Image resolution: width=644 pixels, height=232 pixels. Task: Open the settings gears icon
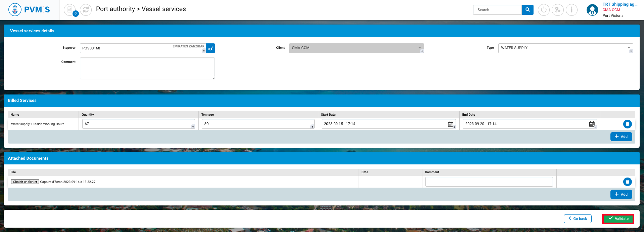coord(558,10)
